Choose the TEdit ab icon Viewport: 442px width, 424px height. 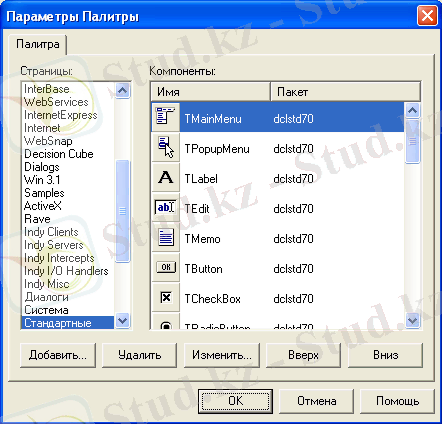pyautogui.click(x=166, y=207)
